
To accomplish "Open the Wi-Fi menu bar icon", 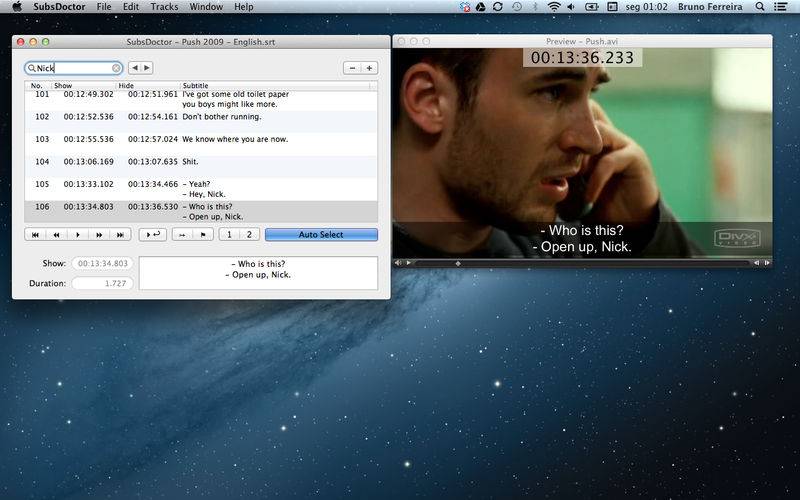I will pos(554,7).
